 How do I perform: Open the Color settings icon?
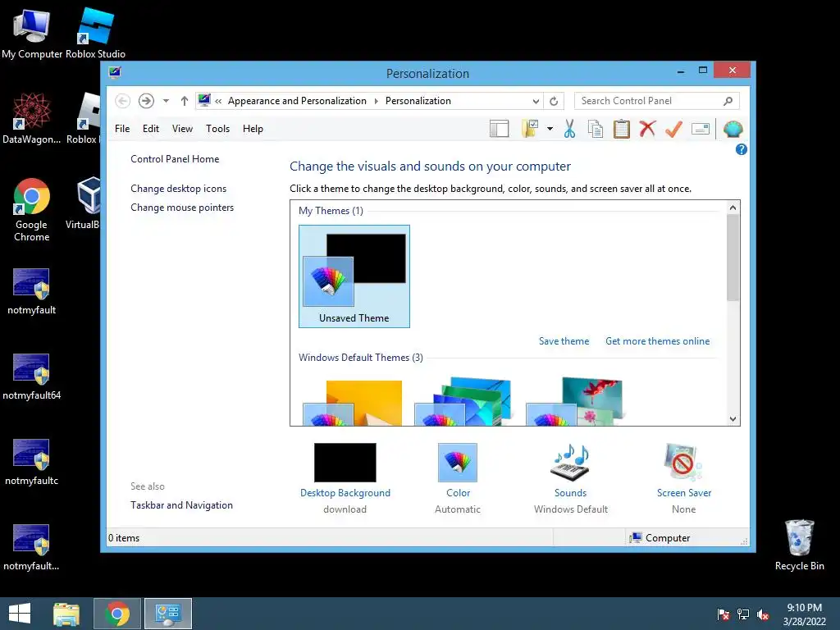(458, 463)
